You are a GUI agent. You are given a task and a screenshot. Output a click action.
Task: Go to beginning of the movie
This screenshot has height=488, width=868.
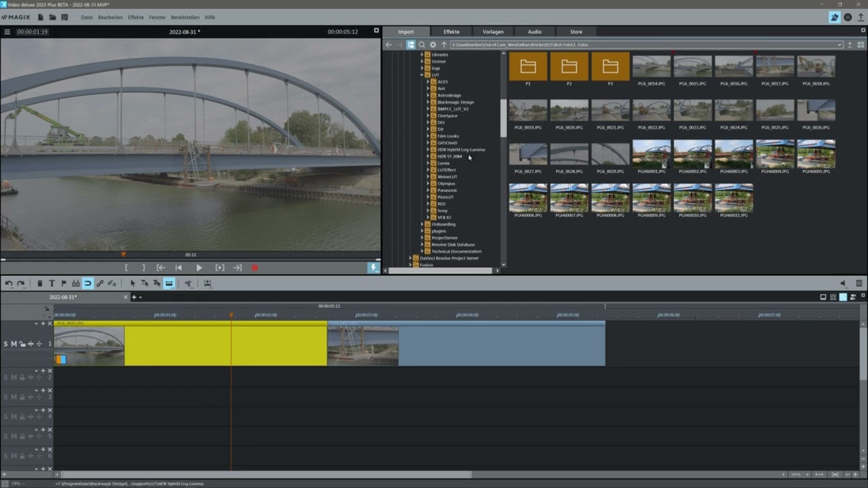pos(178,268)
